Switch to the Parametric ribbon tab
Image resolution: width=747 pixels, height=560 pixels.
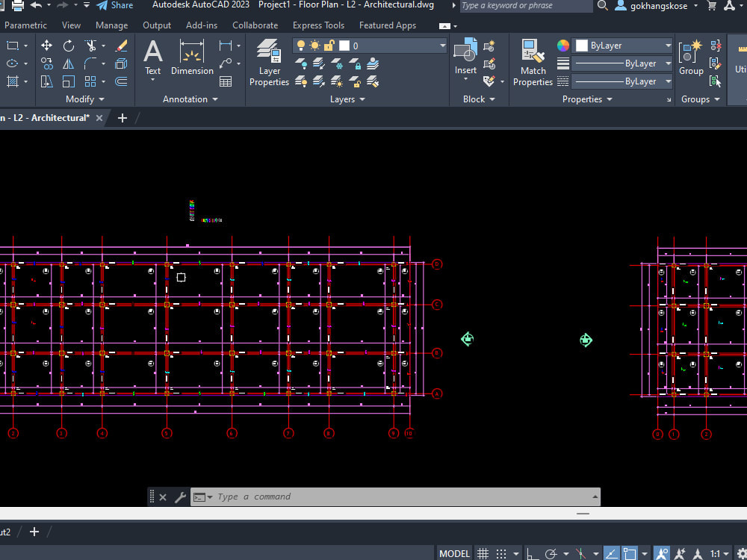[x=26, y=25]
